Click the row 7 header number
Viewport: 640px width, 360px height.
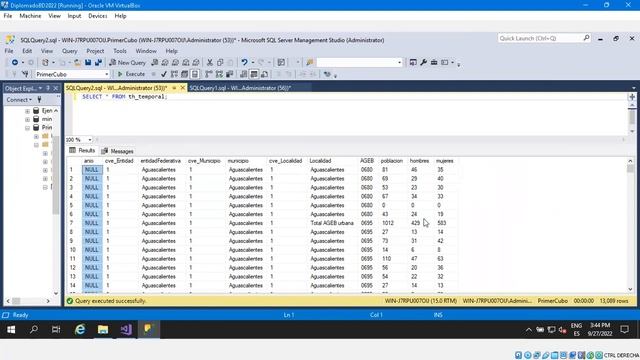pyautogui.click(x=73, y=223)
